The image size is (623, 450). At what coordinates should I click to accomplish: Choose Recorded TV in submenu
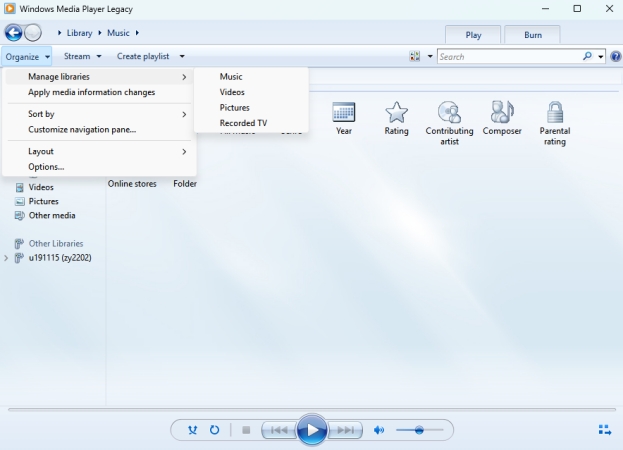[251, 123]
